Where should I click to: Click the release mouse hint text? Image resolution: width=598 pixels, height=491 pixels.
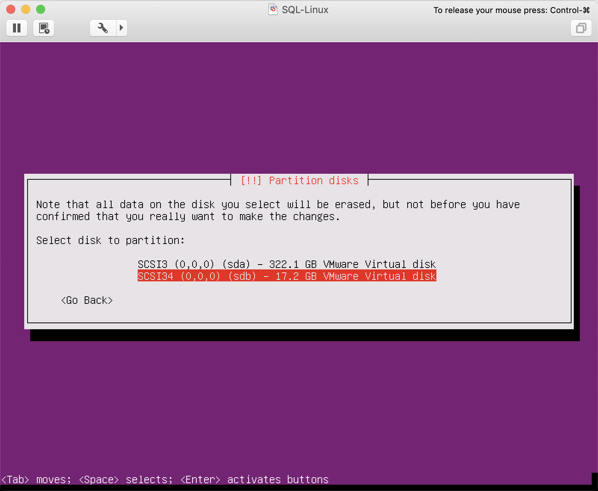pos(511,10)
